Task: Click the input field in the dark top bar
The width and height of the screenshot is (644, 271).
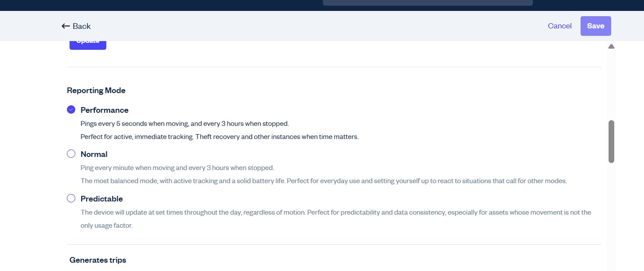Action: [428, 3]
